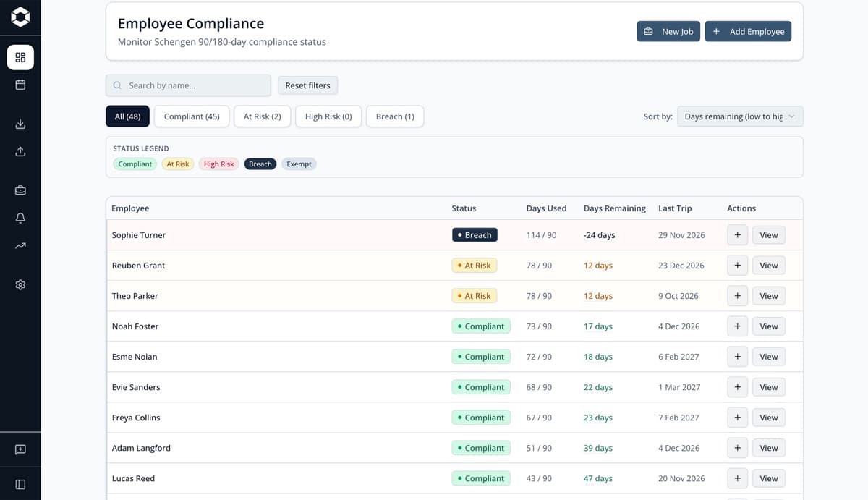Open the briefcase jobs icon in sidebar
Image resolution: width=868 pixels, height=500 pixels.
pyautogui.click(x=20, y=190)
